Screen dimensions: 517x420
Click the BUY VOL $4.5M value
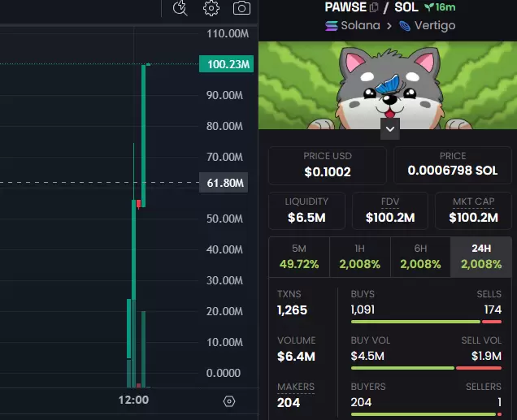point(367,356)
